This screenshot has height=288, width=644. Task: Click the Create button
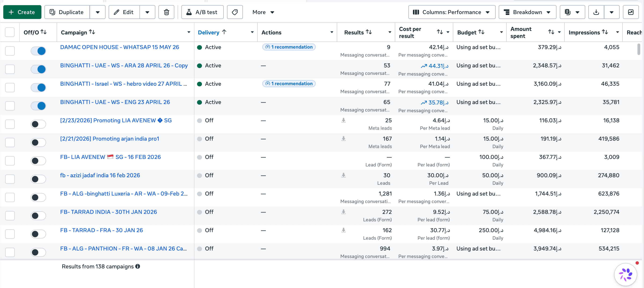coord(22,12)
